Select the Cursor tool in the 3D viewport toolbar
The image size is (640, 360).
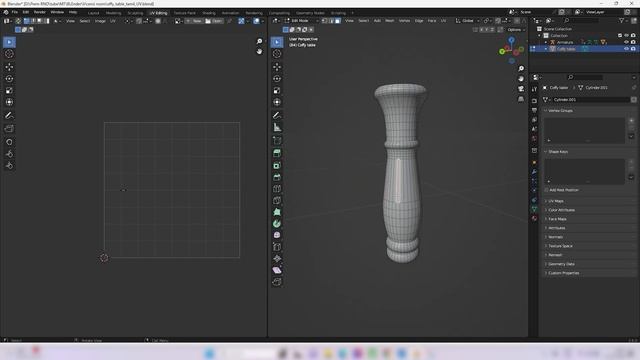pyautogui.click(x=277, y=54)
